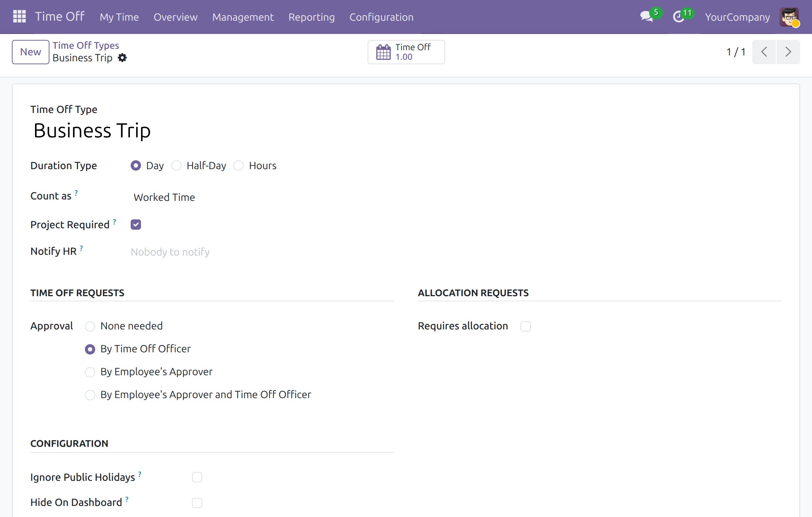Go back to Time Off Types breadcrumb
The height and width of the screenshot is (517, 812).
click(86, 45)
